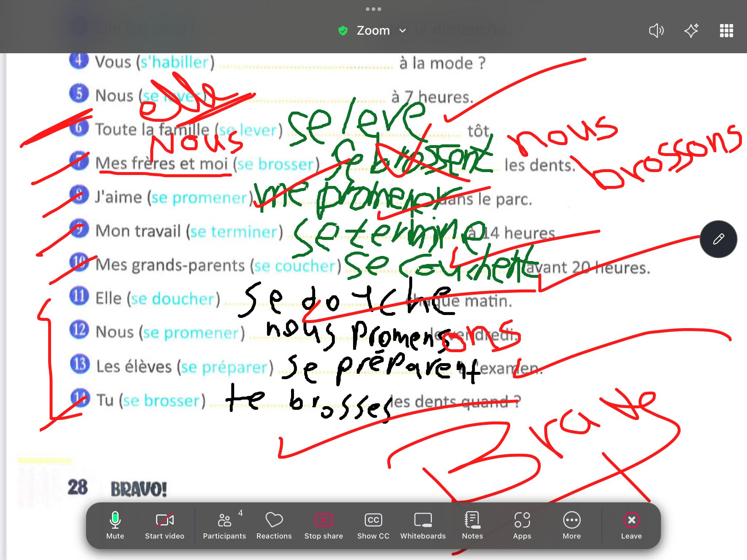This screenshot has width=747, height=560.
Task: Click the green security shield icon
Action: pos(343,31)
